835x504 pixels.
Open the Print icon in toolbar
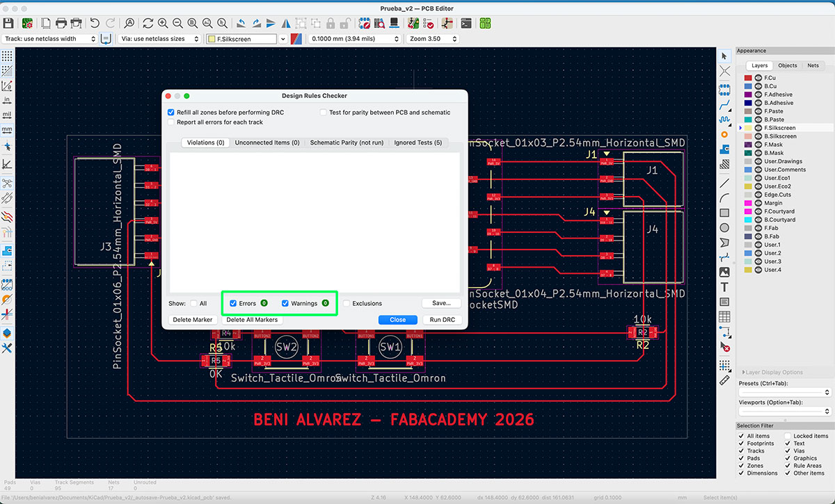(61, 23)
